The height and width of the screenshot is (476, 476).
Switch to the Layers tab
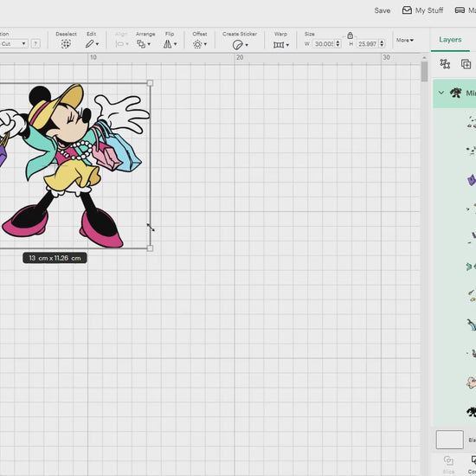tap(450, 40)
